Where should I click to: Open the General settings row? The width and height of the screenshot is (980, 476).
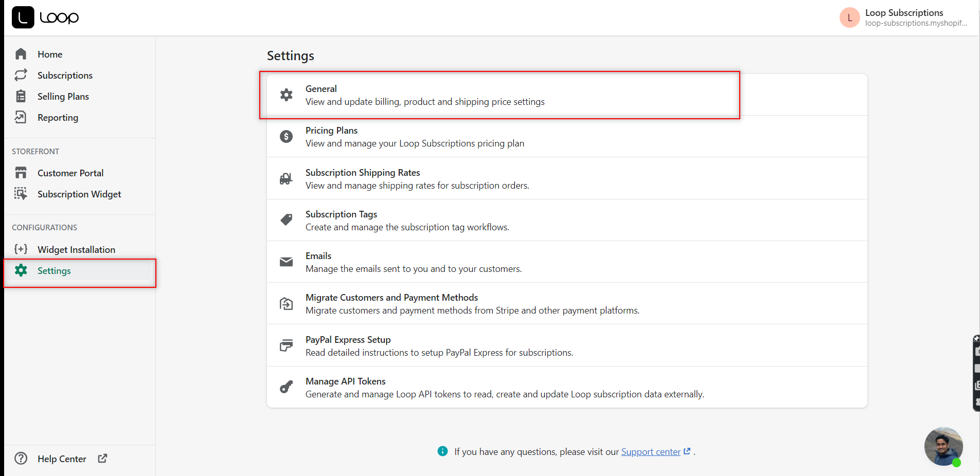coord(567,95)
